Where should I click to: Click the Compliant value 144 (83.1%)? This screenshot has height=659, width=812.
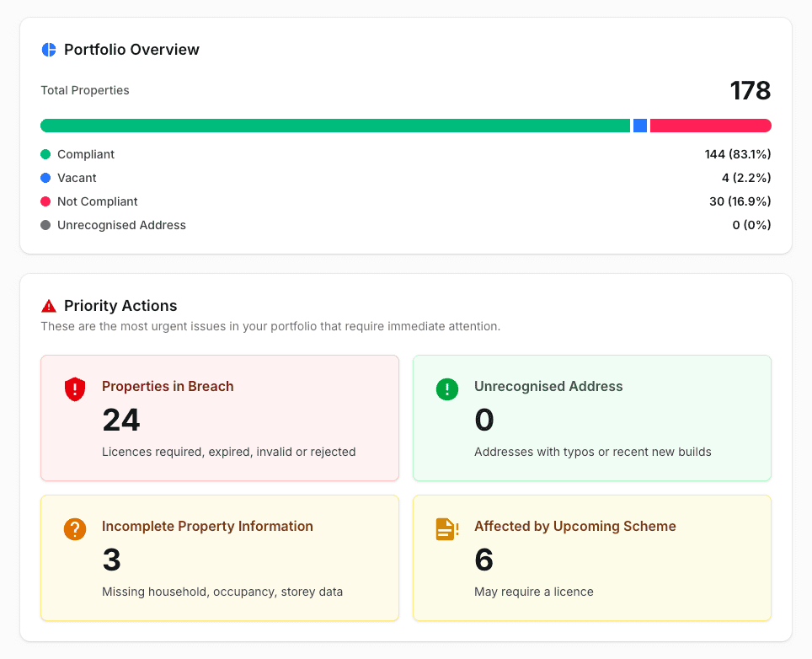coord(738,154)
